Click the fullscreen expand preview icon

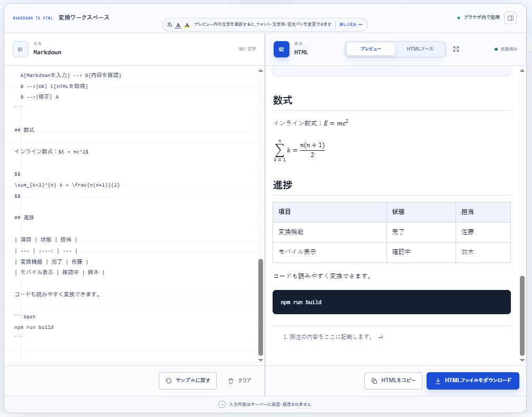(456, 49)
